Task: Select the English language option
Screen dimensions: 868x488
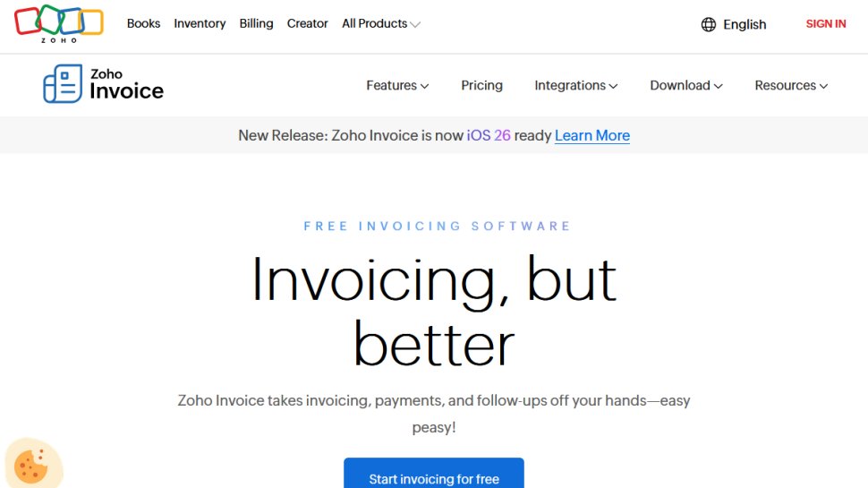Action: [745, 24]
